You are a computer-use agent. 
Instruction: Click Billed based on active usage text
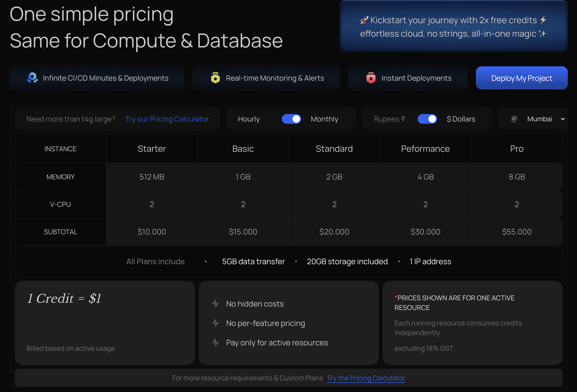tap(71, 348)
